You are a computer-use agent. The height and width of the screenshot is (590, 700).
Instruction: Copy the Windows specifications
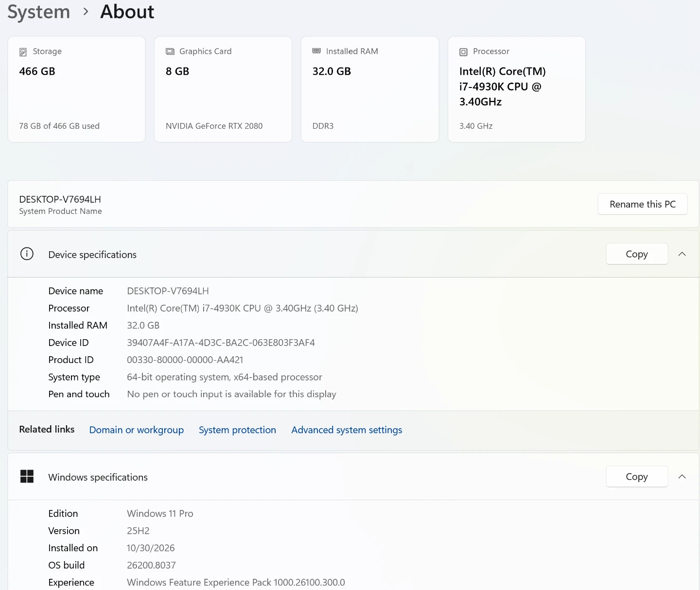pos(637,476)
